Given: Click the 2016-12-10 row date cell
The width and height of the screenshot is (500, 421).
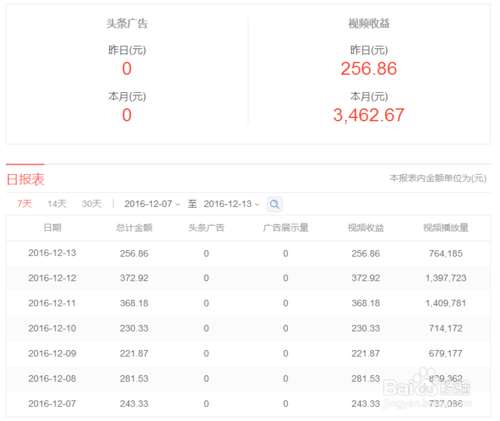Looking at the screenshot, I should pos(52,328).
